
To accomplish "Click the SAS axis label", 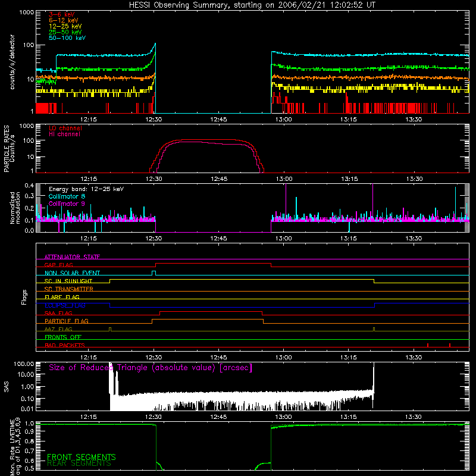I will click(x=7, y=387).
